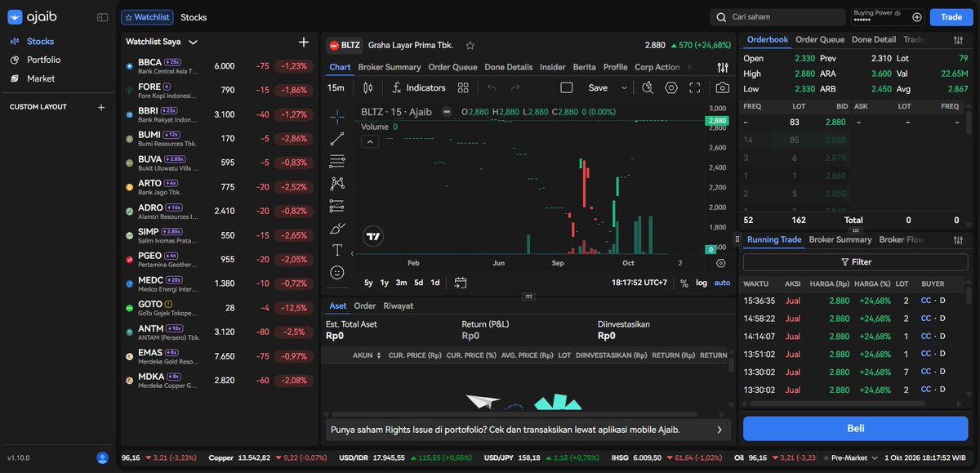Switch to the Riwayat tab
This screenshot has height=473, width=980.
pyautogui.click(x=398, y=306)
